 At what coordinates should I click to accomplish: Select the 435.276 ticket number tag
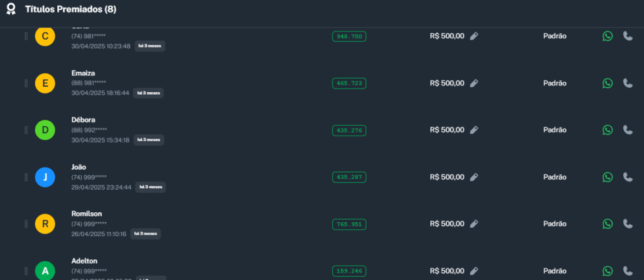tap(349, 130)
